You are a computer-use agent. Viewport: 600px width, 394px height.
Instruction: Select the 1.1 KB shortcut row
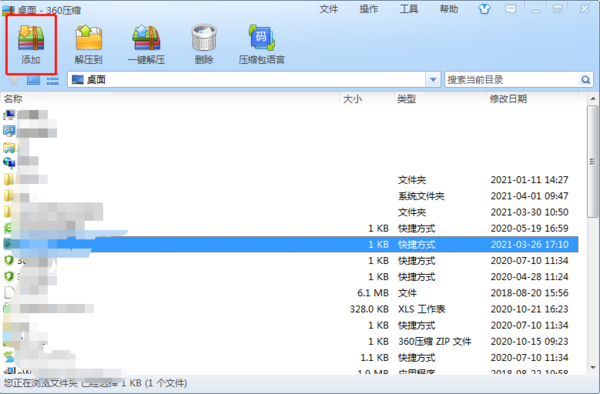tap(290, 357)
